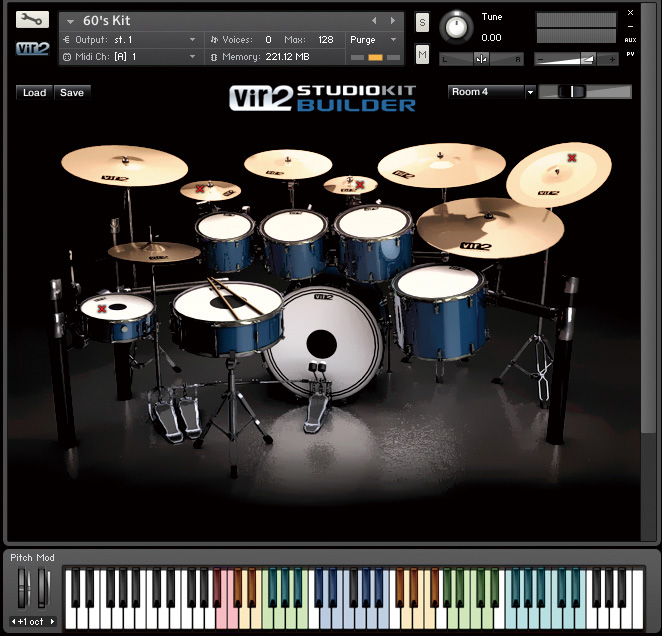Click the volume plus icon
Viewport: 662px width, 636px height.
tap(612, 60)
